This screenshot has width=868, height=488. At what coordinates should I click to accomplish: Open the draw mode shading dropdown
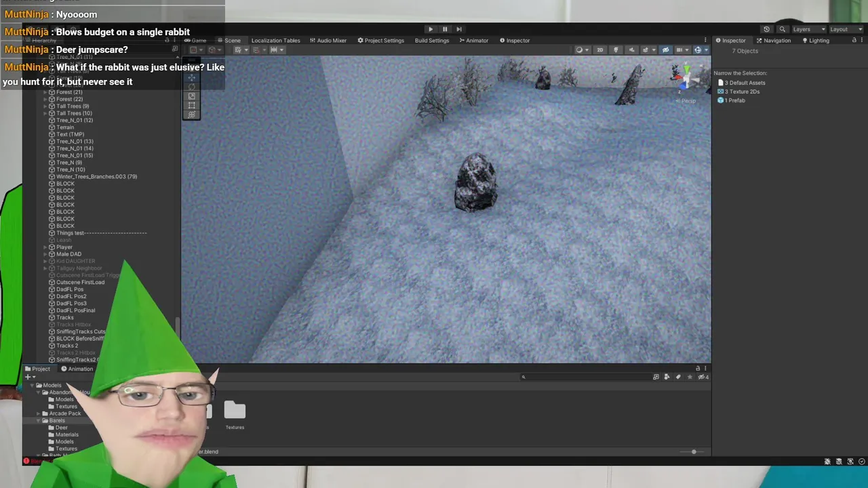click(x=581, y=50)
